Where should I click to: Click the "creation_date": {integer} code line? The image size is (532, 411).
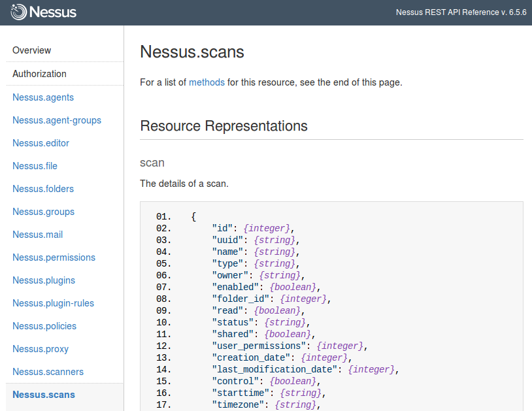(x=282, y=358)
